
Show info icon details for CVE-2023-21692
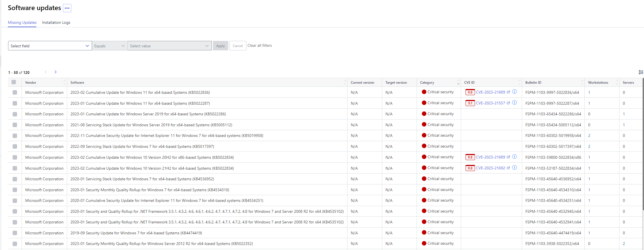click(514, 168)
